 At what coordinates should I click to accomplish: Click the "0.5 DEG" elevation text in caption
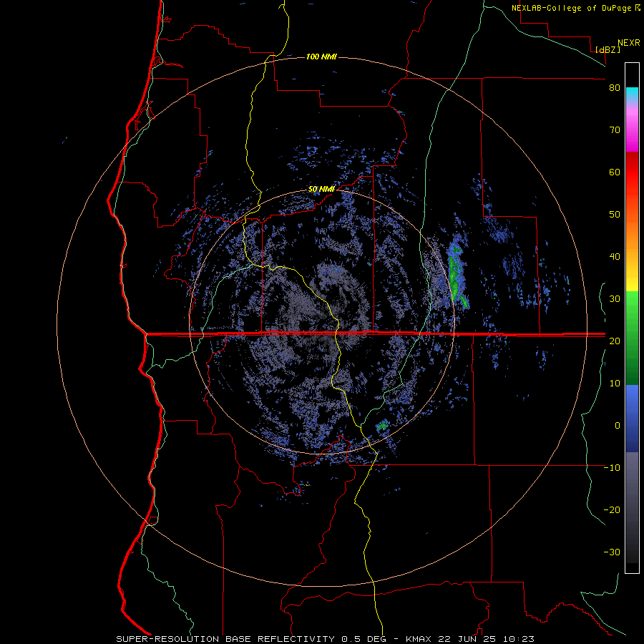(x=364, y=639)
